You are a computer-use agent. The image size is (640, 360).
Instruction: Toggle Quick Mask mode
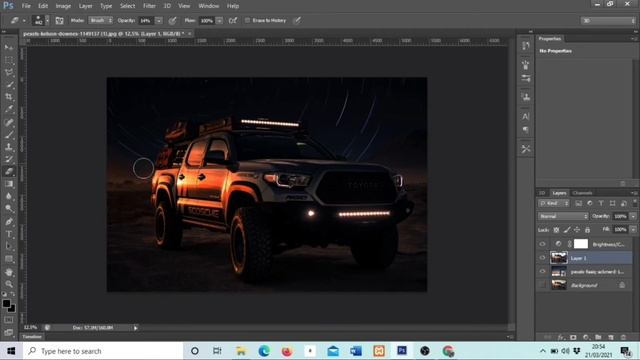tap(9, 320)
